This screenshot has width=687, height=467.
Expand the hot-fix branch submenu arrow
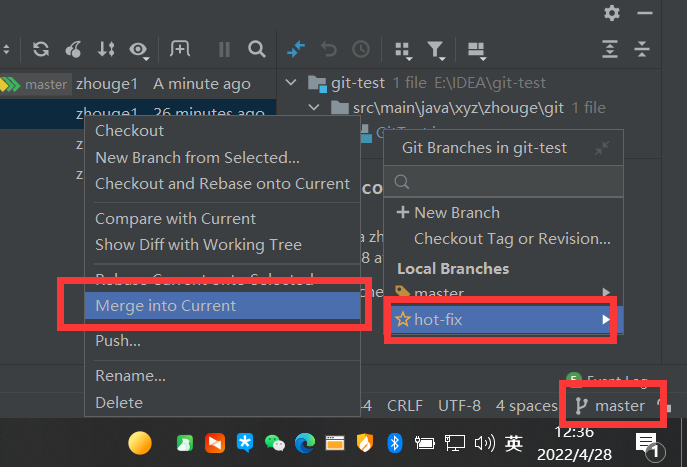[x=606, y=319]
